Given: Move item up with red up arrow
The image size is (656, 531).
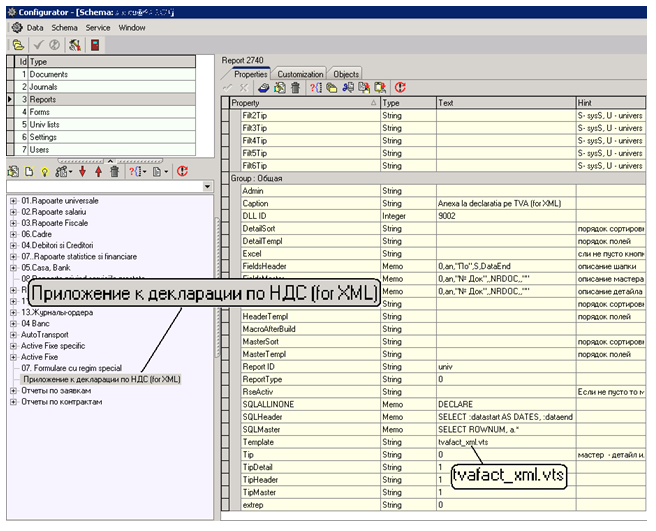Looking at the screenshot, I should 98,172.
